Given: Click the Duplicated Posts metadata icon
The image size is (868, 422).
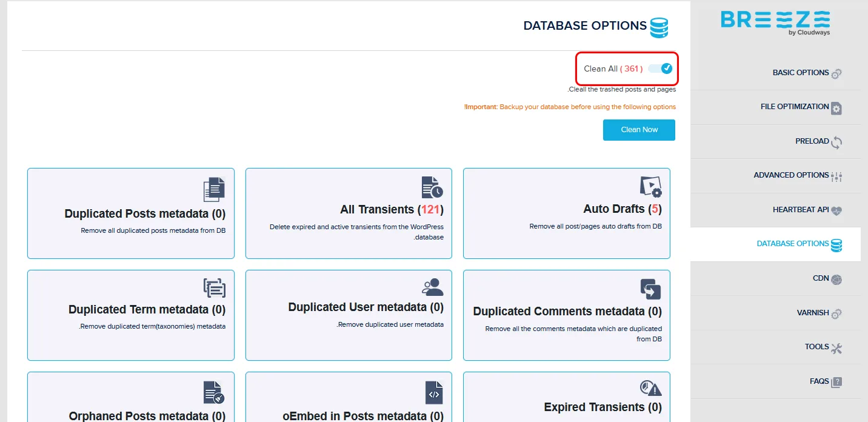Looking at the screenshot, I should tap(214, 190).
